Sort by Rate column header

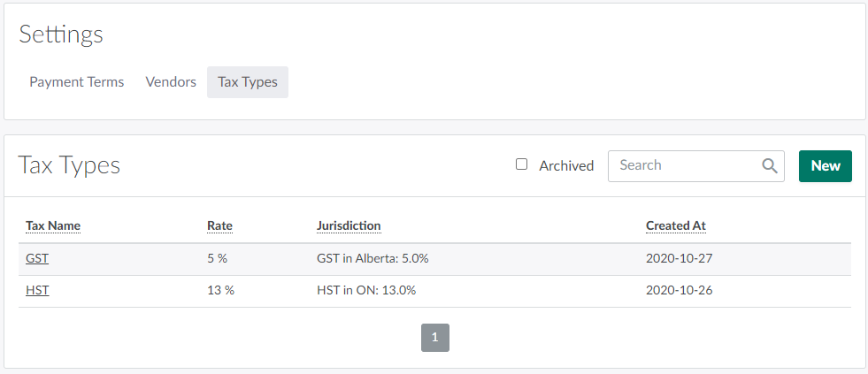[219, 225]
